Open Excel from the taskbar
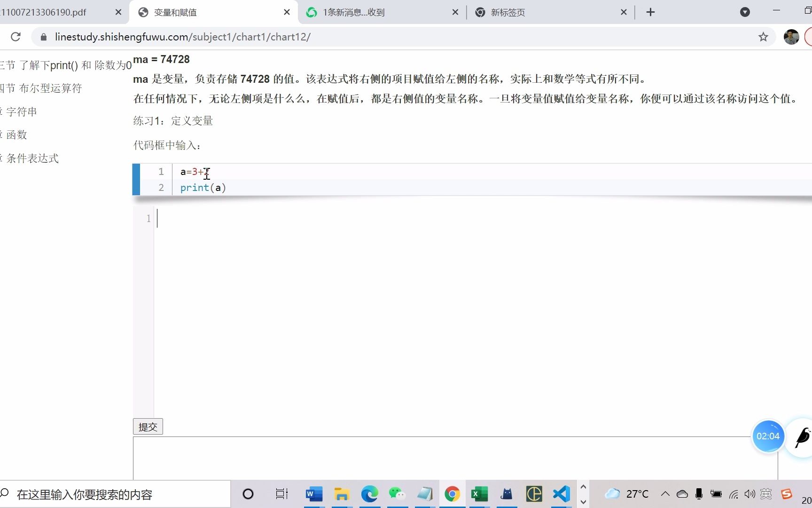Viewport: 812px width, 508px height. click(x=479, y=494)
